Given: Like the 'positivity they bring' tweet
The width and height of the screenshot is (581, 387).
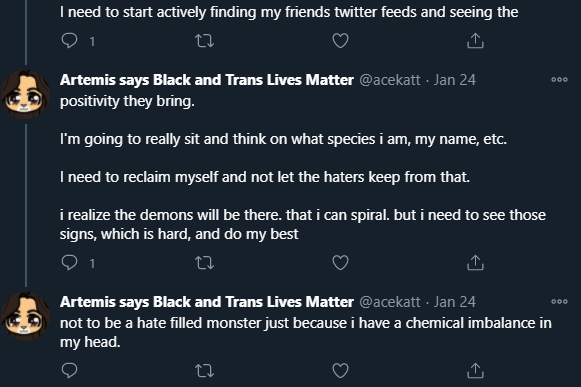Looking at the screenshot, I should pos(340,263).
